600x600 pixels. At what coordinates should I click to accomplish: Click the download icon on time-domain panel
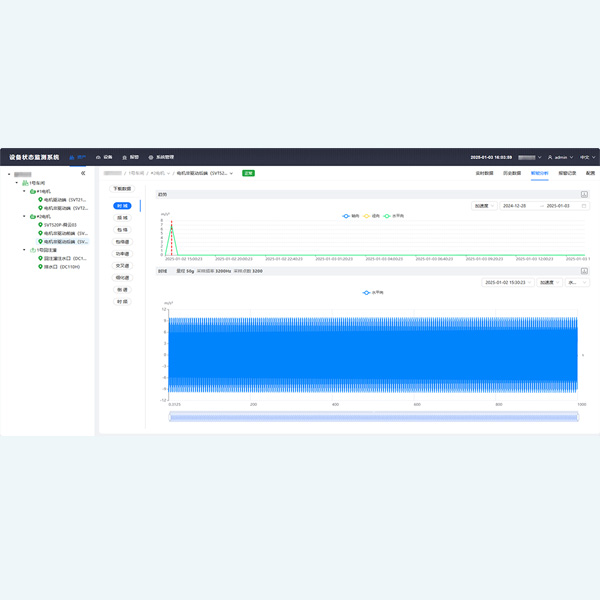tap(585, 271)
